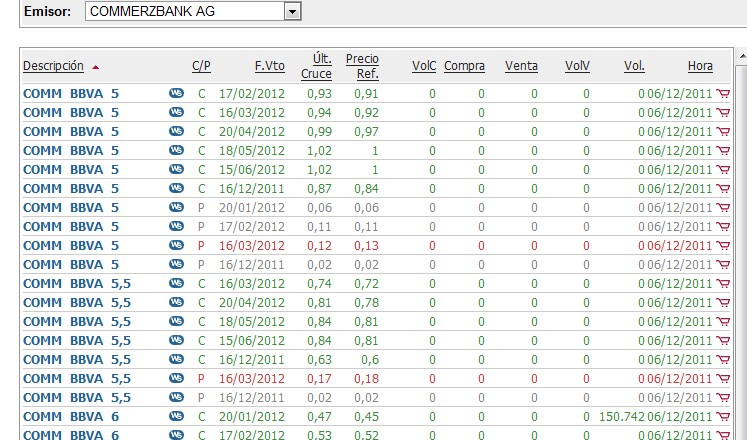Click WS icon for BBVA 5 put 16/03/2012
The image size is (747, 440).
point(176,245)
